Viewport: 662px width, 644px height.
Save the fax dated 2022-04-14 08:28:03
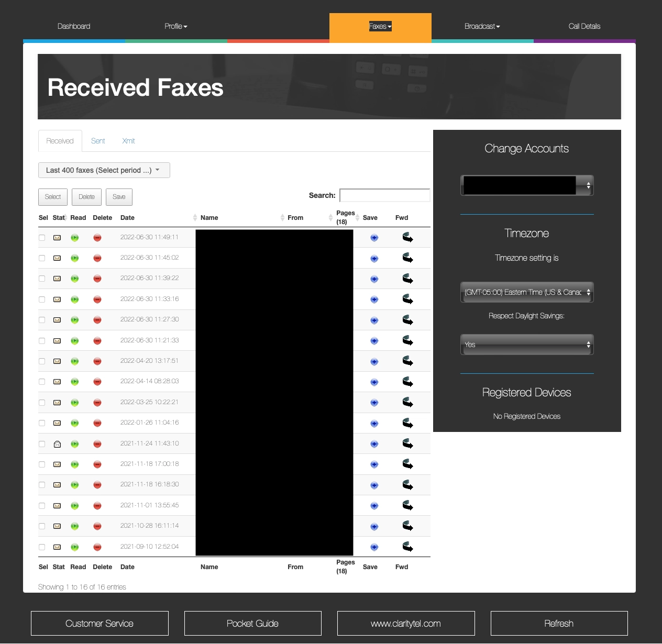click(x=374, y=382)
